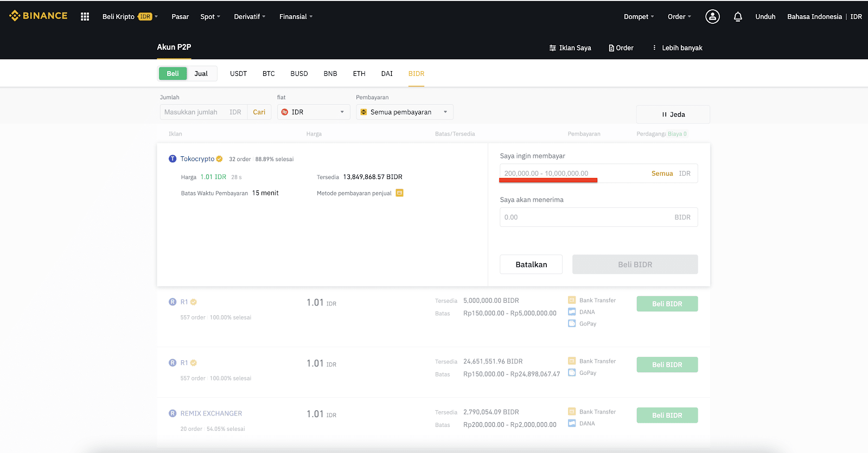This screenshot has width=868, height=453.
Task: Click the DANA icon in 5,000,000.00 BIDR row
Action: (572, 311)
